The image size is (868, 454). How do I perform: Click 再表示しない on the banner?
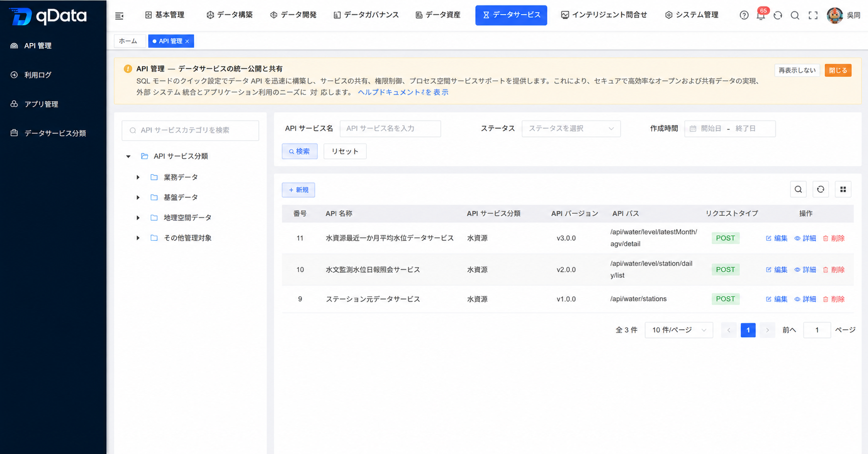797,70
